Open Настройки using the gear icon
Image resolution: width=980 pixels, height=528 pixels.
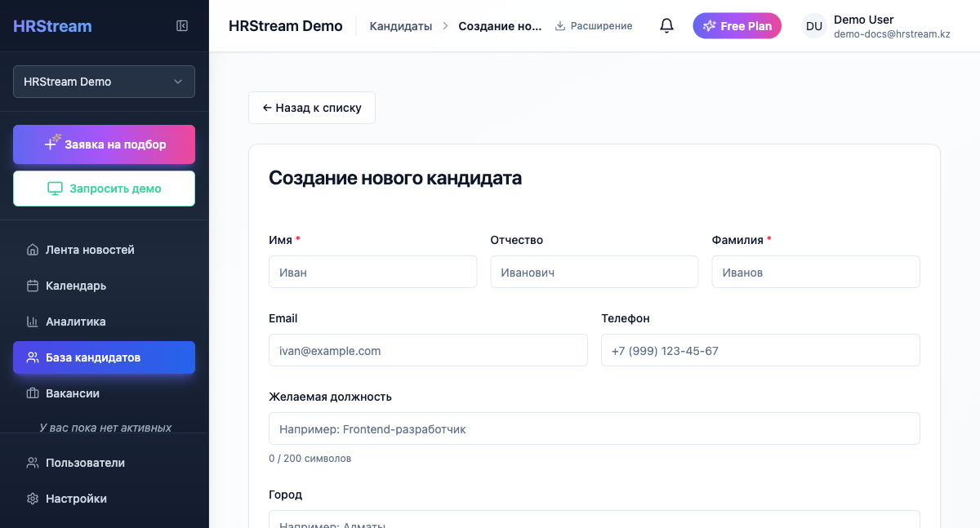coord(31,499)
